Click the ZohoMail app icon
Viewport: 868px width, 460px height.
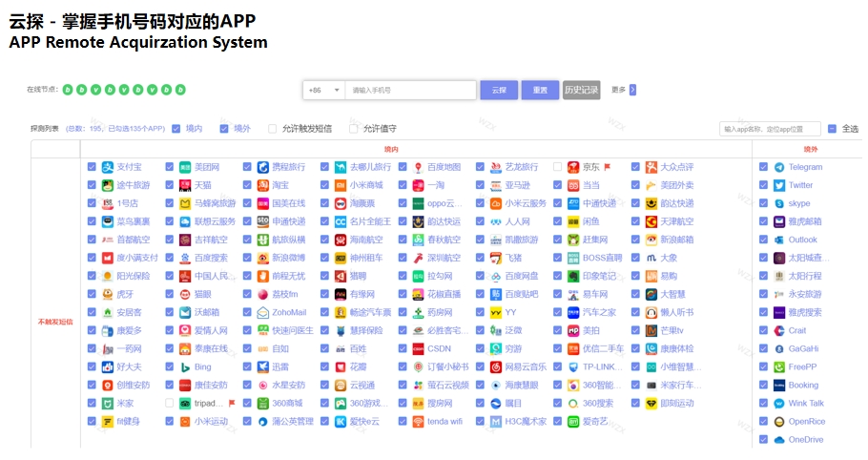point(263,312)
